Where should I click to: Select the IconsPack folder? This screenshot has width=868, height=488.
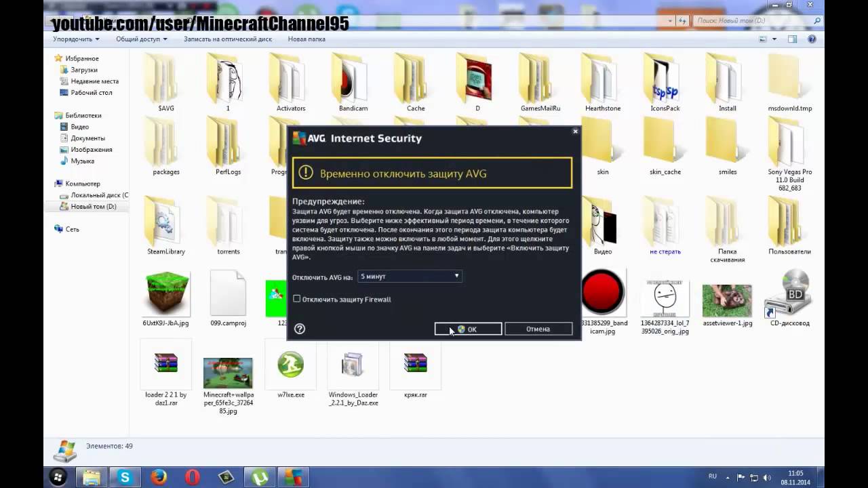665,83
